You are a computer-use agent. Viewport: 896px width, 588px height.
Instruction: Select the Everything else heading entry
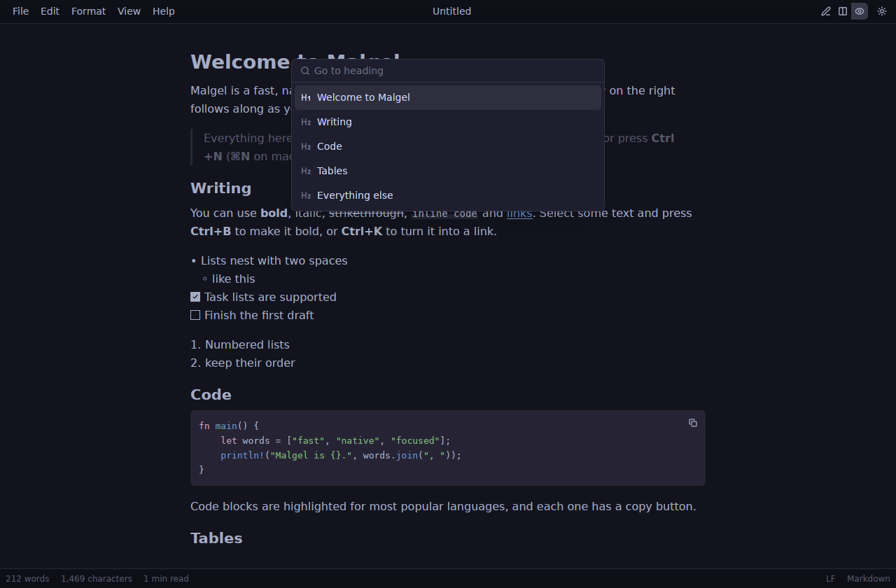[448, 195]
